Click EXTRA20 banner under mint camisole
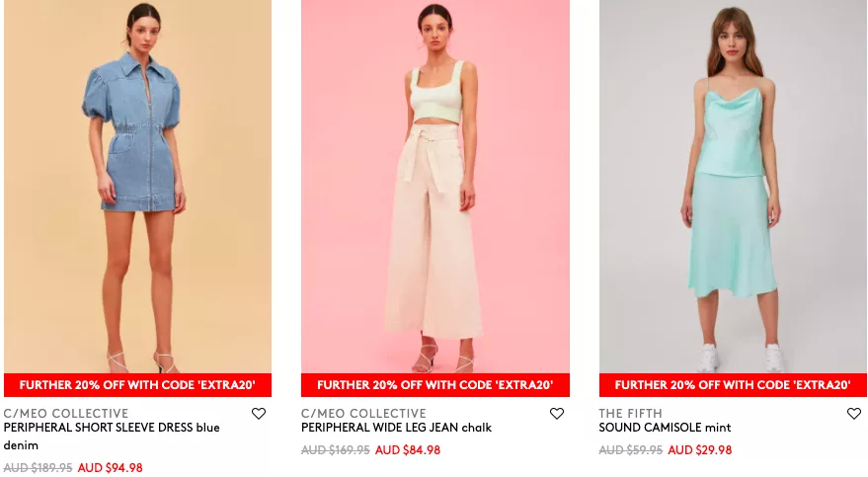Screen dimensions: 868x477 coord(733,385)
